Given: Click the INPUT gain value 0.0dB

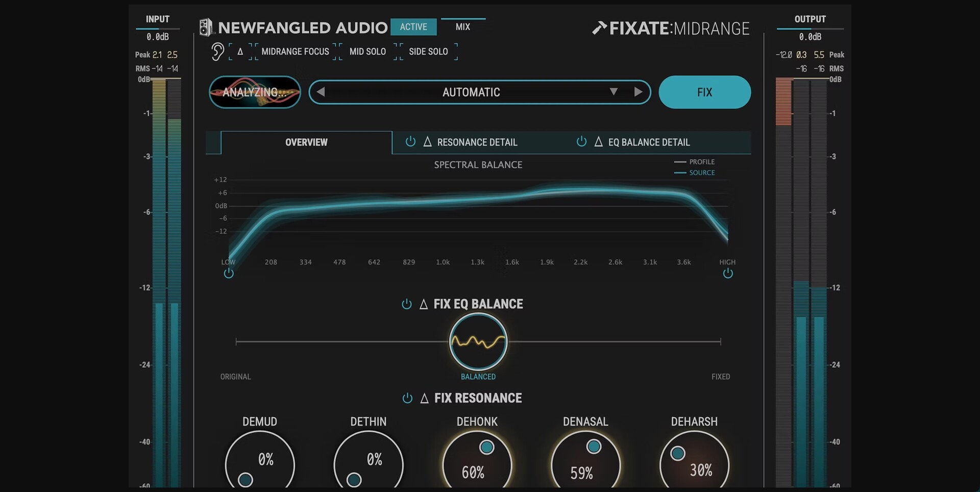Looking at the screenshot, I should click(157, 37).
